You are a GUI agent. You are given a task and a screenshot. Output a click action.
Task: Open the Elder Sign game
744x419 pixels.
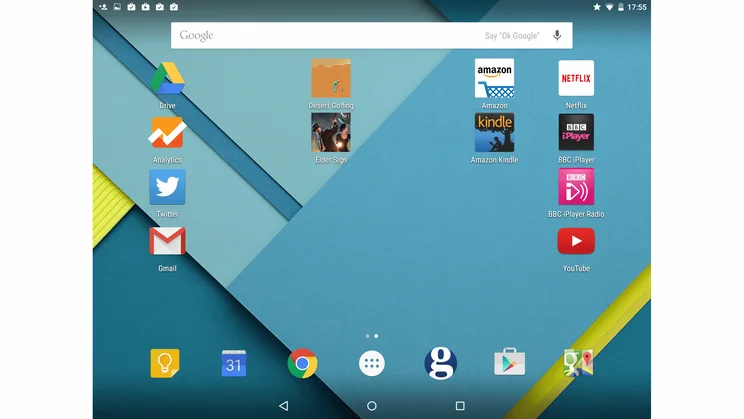pos(331,132)
